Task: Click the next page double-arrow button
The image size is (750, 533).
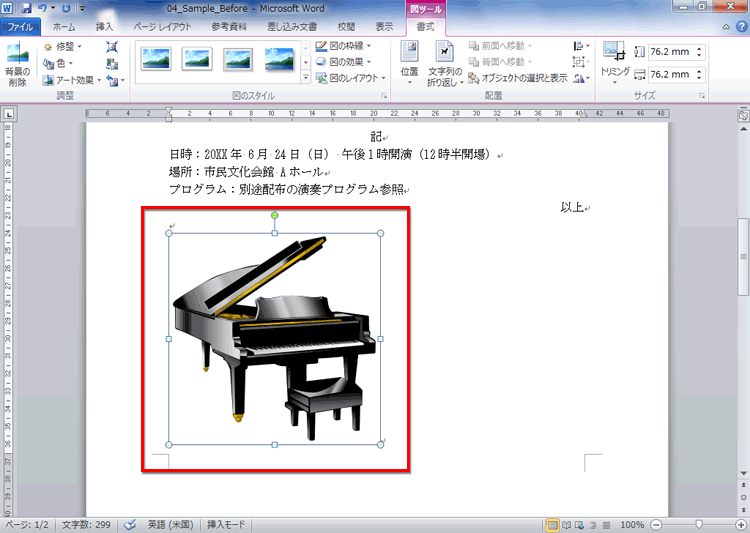Action: [x=743, y=510]
